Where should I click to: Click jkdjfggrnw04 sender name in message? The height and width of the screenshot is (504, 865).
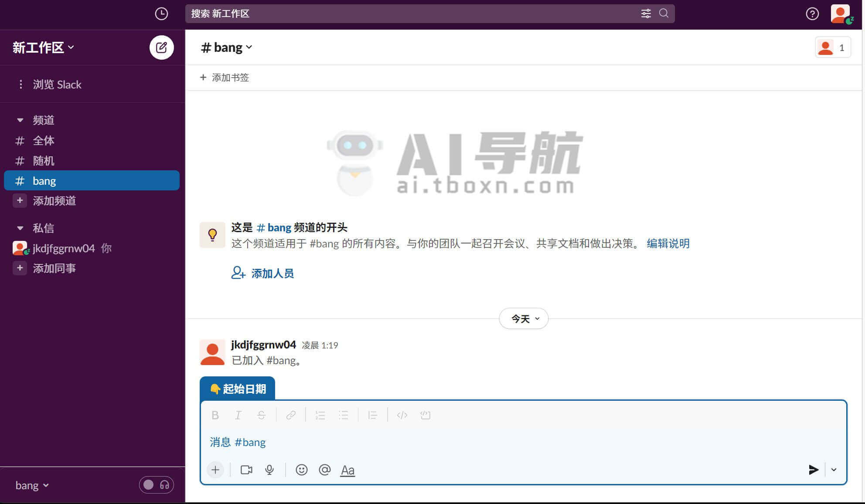[x=263, y=345]
